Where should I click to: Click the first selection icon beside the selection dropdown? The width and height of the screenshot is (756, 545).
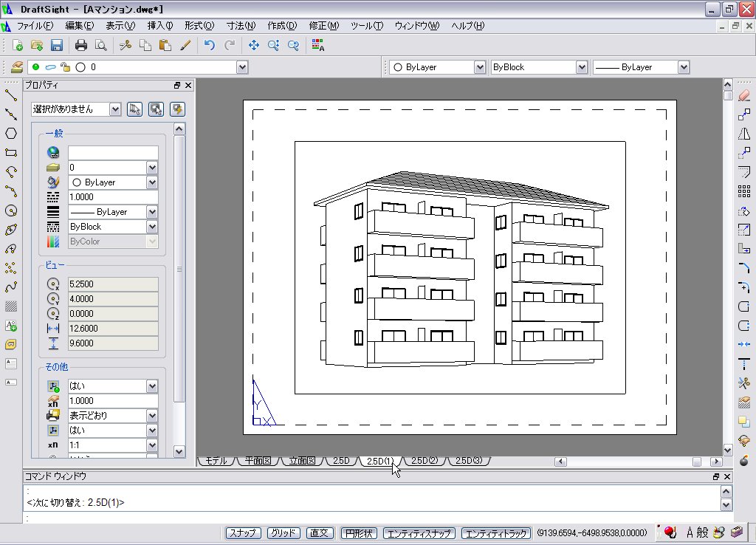pos(134,109)
